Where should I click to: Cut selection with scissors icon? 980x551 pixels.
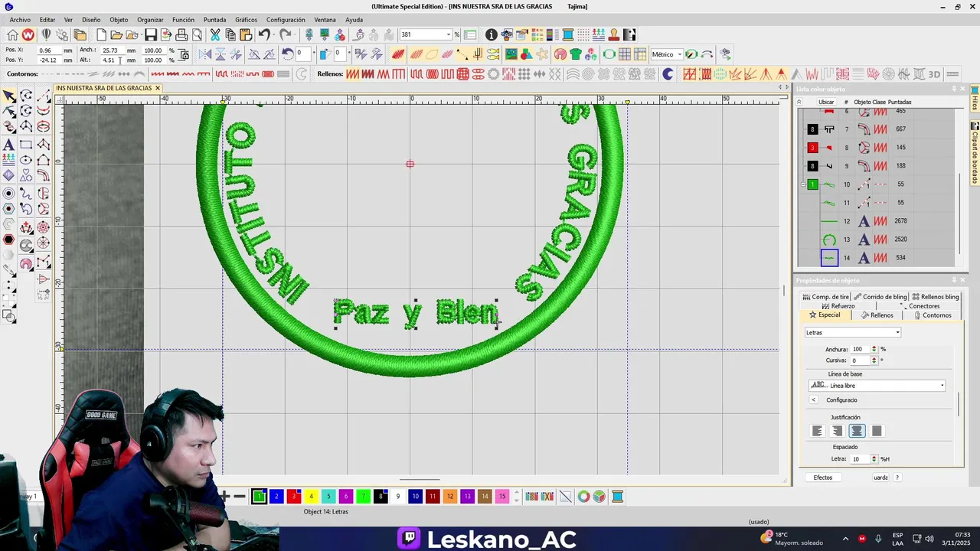pos(215,34)
